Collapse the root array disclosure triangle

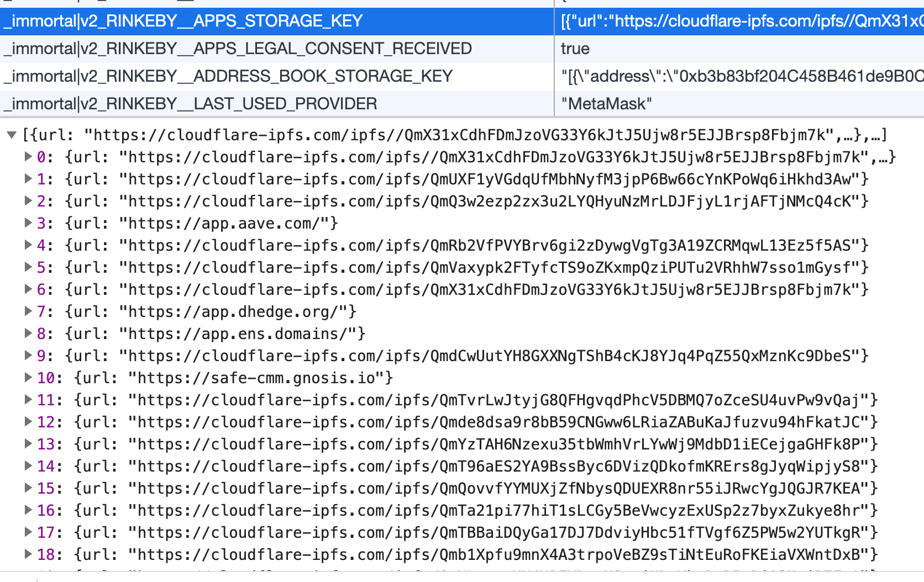click(12, 135)
